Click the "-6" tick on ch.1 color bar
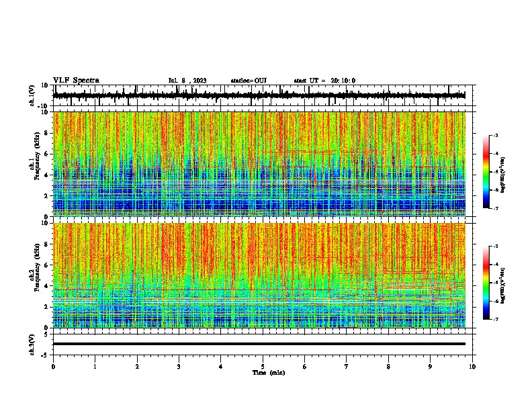The image size is (532, 411). pyautogui.click(x=495, y=190)
